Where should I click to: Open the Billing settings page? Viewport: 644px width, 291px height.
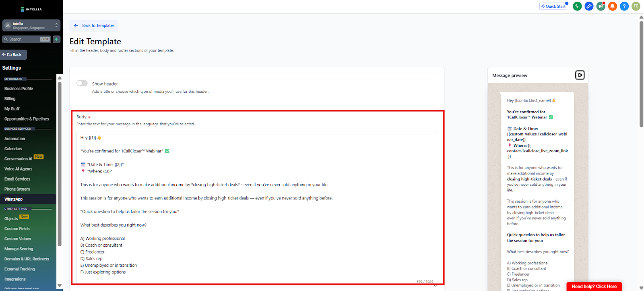point(10,99)
